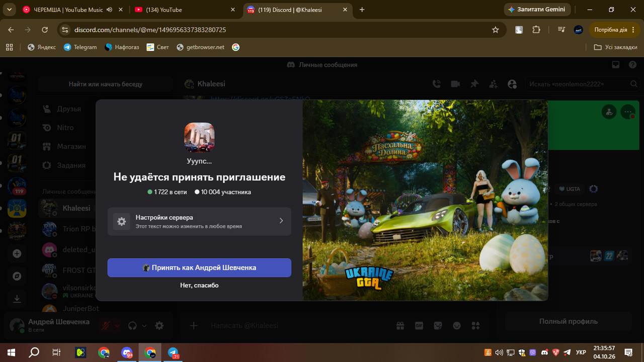Viewport: 644px width, 362px height.
Task: Open the Windows Start menu
Action: coord(10,352)
